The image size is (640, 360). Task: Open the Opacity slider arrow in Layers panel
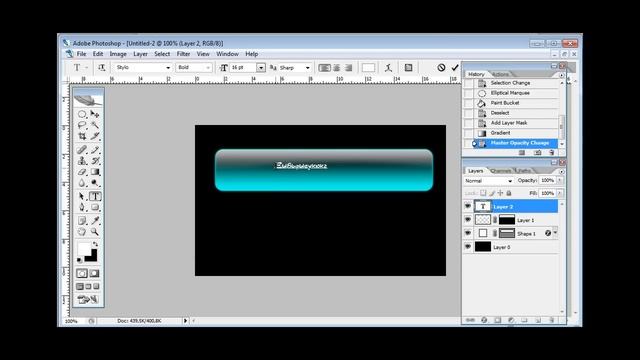560,180
